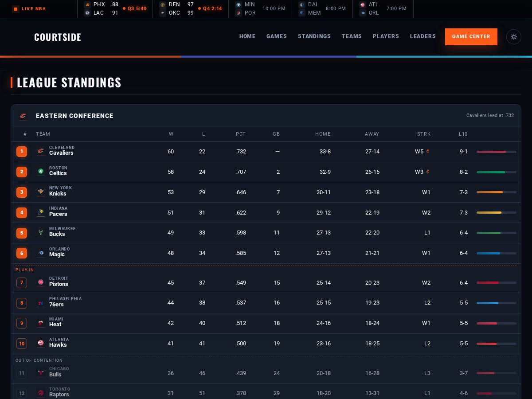Click the Eastern Conference title

74,116
